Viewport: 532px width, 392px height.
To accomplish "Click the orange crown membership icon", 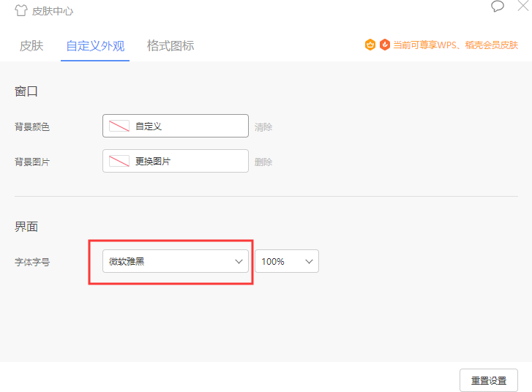I will [370, 45].
